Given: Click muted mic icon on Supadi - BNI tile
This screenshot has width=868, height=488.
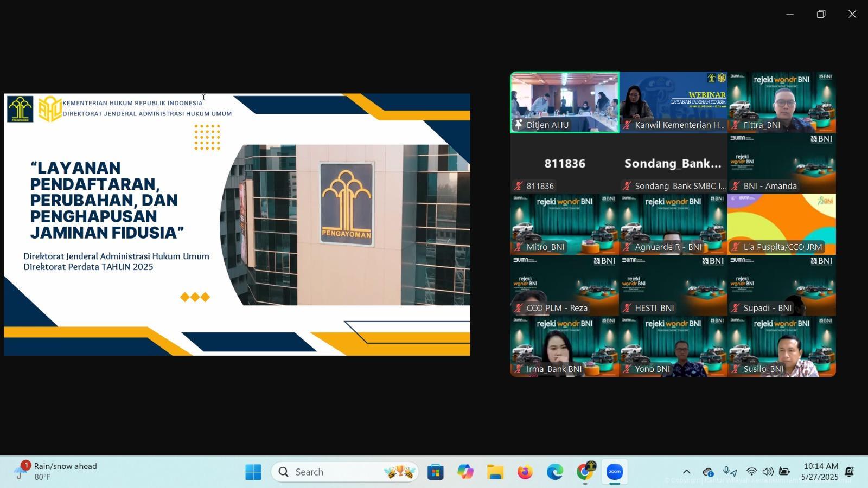Looking at the screenshot, I should tap(736, 308).
